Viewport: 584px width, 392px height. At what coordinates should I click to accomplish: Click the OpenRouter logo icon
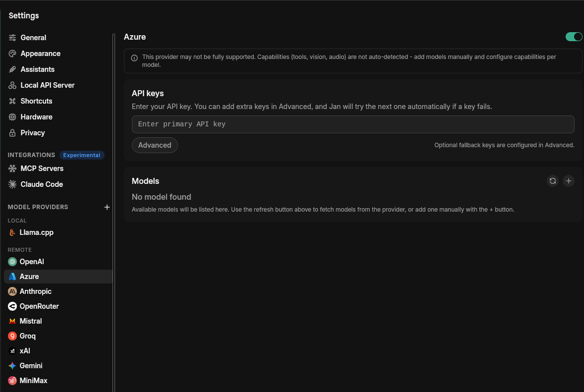pyautogui.click(x=12, y=306)
